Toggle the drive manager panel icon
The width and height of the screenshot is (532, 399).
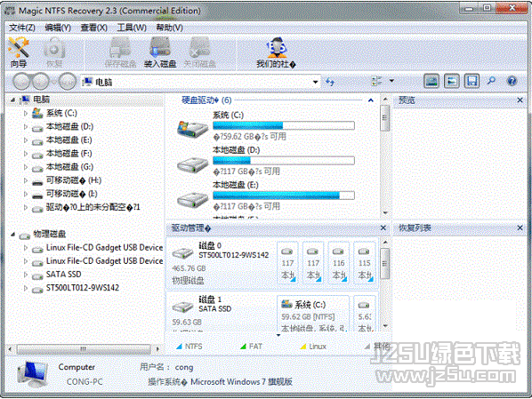(x=431, y=81)
